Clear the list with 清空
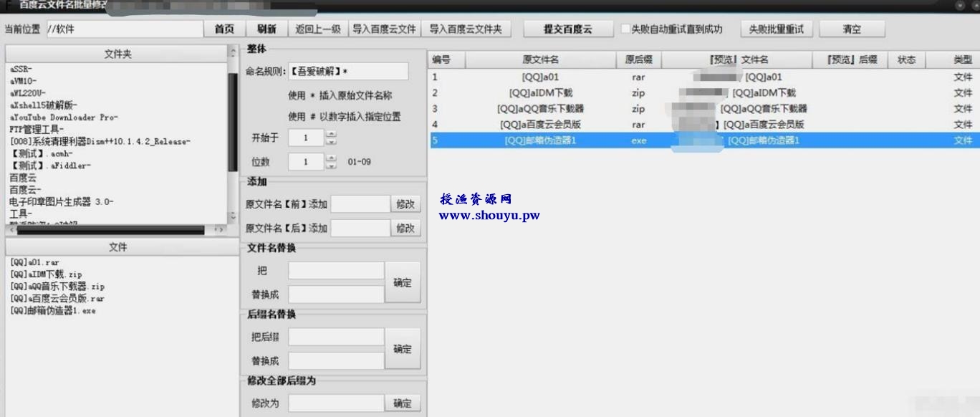The width and height of the screenshot is (980, 417). pos(852,29)
